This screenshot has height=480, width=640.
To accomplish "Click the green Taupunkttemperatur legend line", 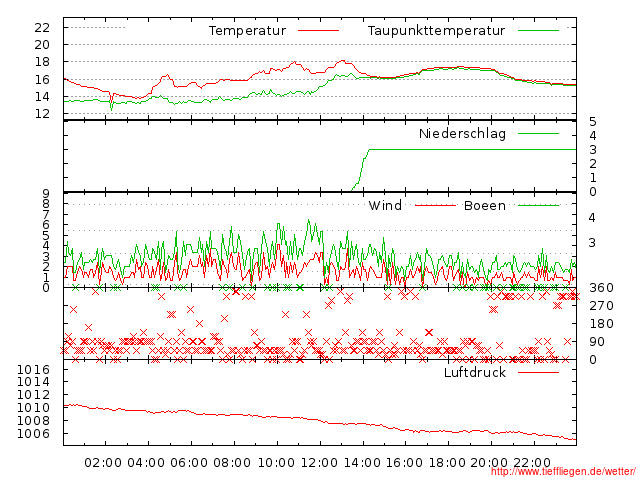I will 538,31.
